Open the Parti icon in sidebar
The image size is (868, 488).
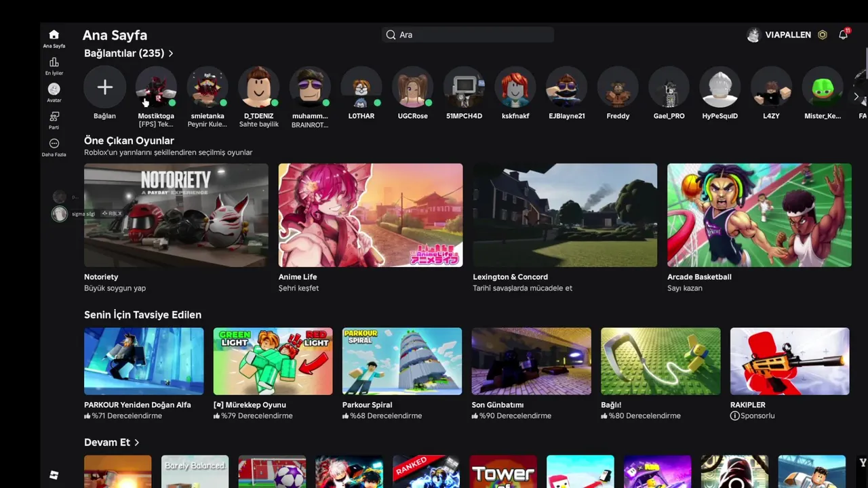(54, 117)
